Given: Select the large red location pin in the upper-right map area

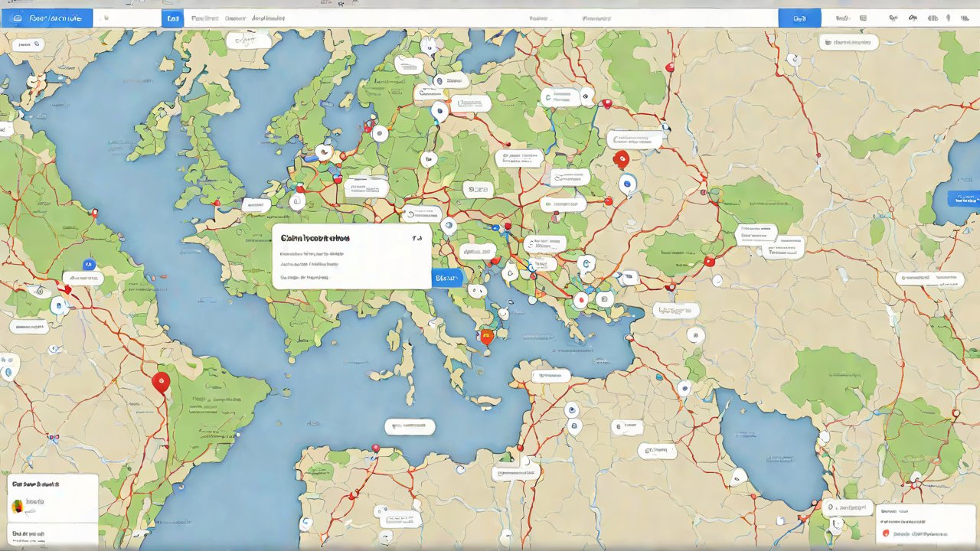Looking at the screenshot, I should pyautogui.click(x=622, y=158).
